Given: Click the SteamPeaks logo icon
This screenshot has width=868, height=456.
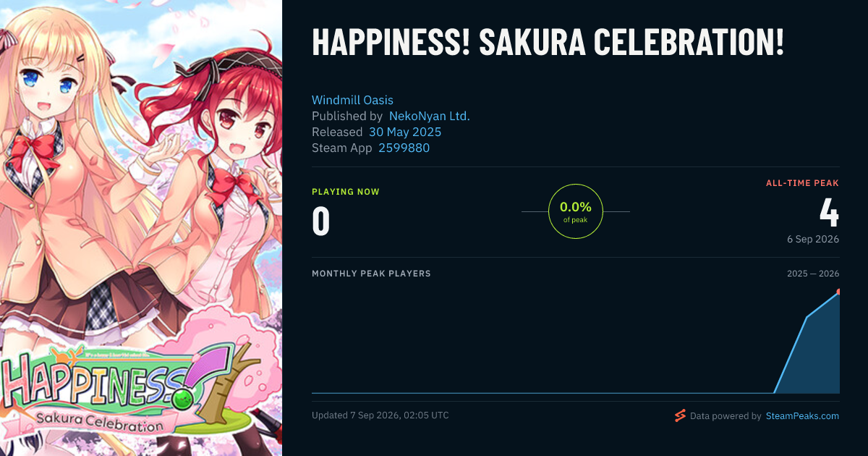Looking at the screenshot, I should pyautogui.click(x=680, y=415).
